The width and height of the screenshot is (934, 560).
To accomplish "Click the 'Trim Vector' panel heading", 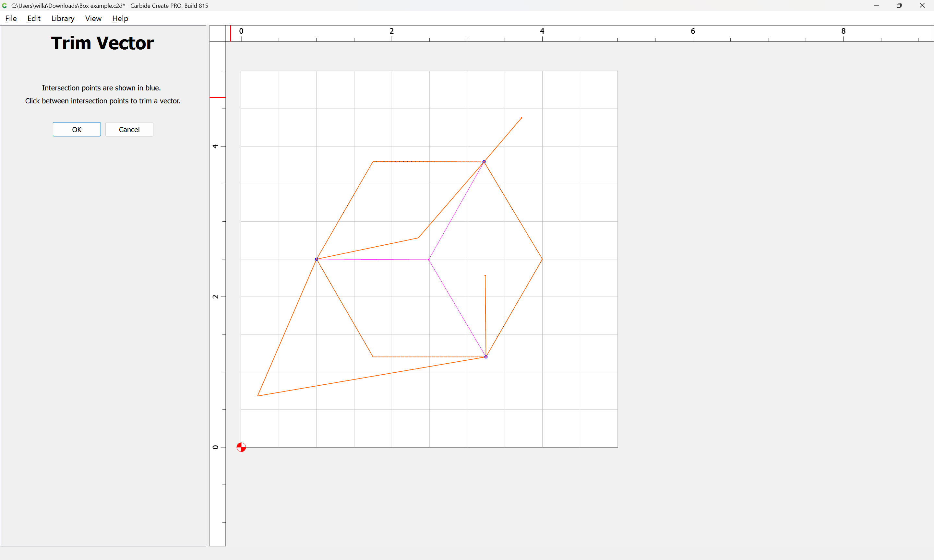I will (x=102, y=43).
